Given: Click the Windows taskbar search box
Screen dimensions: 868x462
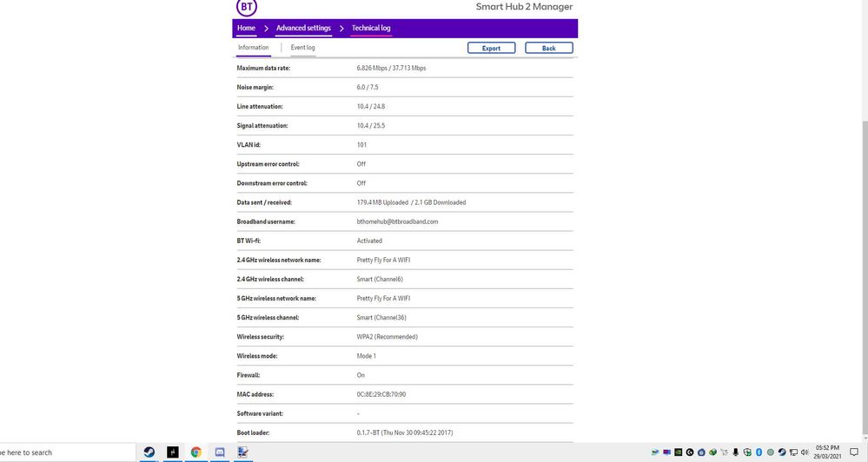Looking at the screenshot, I should click(x=65, y=452).
